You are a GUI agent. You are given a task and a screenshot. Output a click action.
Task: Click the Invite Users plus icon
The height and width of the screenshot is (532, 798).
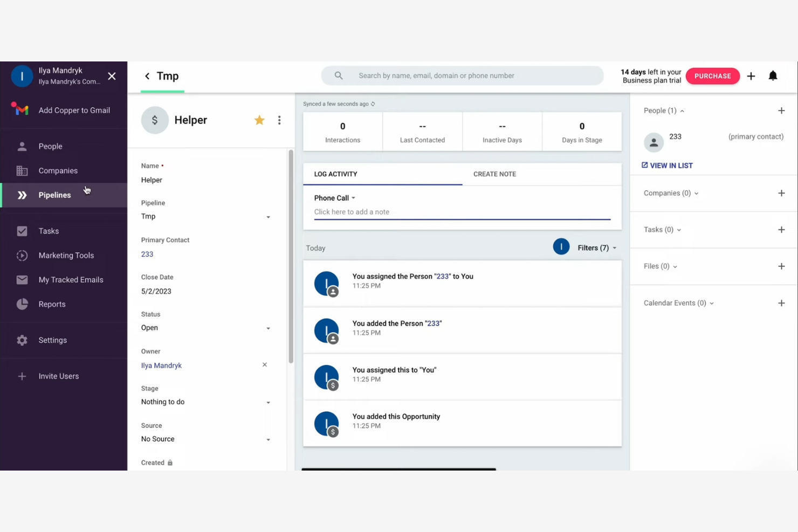click(x=22, y=376)
